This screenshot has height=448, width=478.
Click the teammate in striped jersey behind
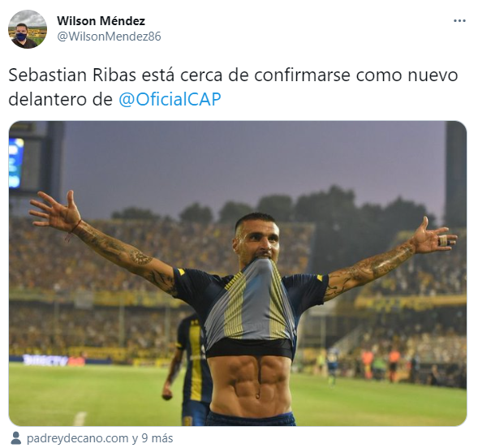click(187, 366)
